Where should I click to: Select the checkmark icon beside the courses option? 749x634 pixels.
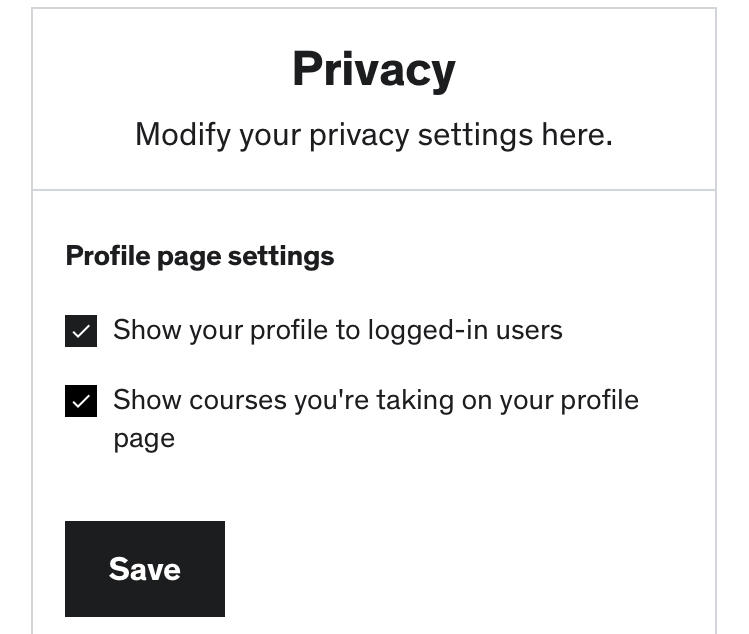click(x=81, y=401)
